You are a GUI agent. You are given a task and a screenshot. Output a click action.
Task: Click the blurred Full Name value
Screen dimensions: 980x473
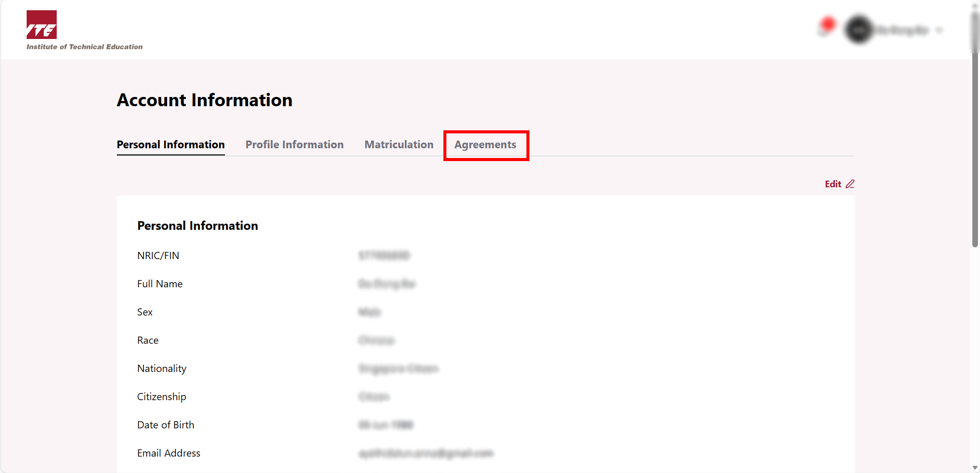click(x=386, y=284)
